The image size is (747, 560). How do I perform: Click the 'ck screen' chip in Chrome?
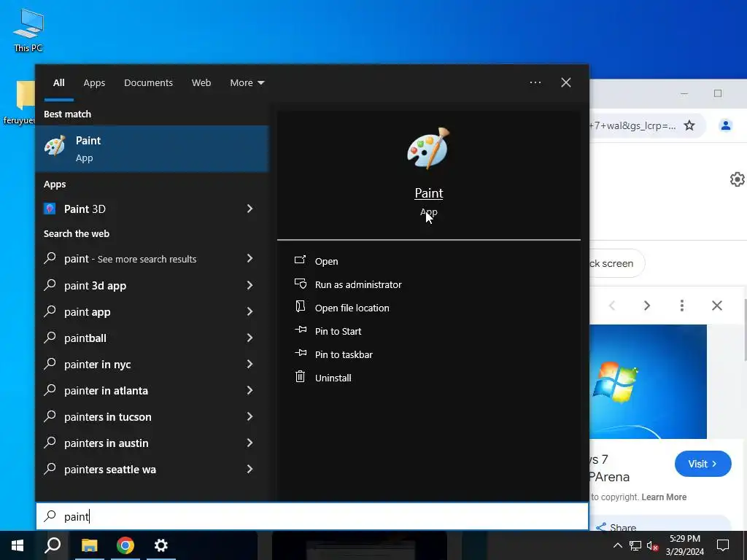pyautogui.click(x=616, y=263)
